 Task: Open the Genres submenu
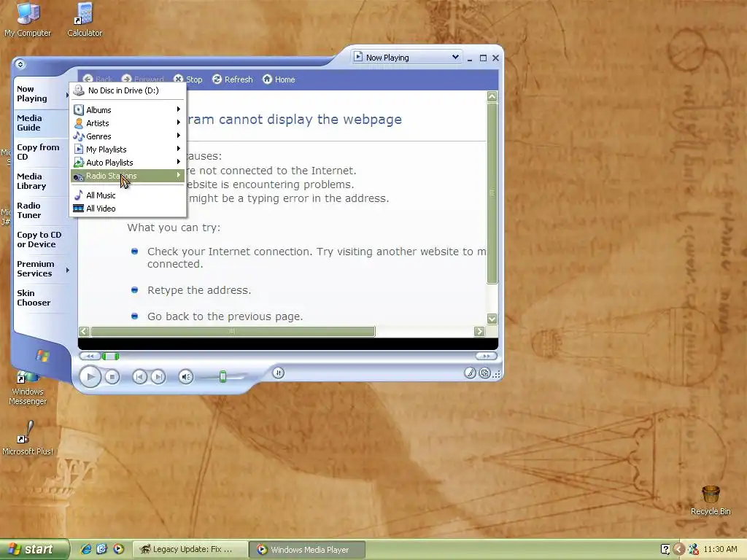coord(128,136)
